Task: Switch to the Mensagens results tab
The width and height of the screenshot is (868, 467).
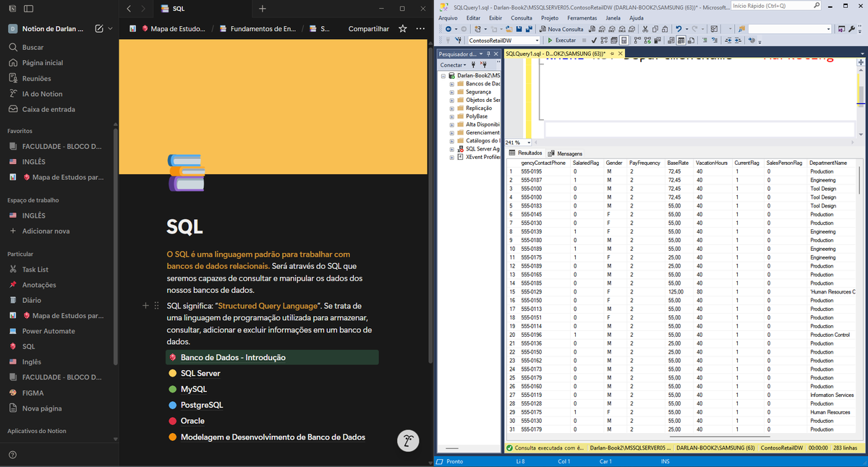Action: [x=565, y=153]
